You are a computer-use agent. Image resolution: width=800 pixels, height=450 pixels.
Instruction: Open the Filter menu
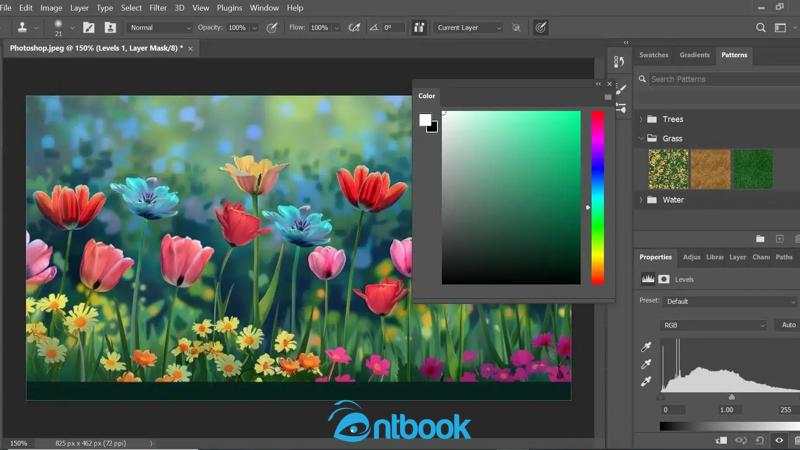coord(158,8)
